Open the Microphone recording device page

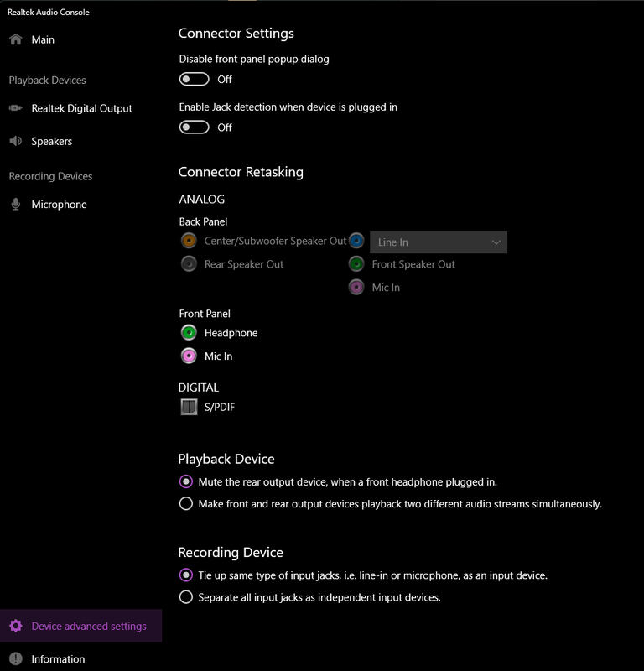click(59, 205)
